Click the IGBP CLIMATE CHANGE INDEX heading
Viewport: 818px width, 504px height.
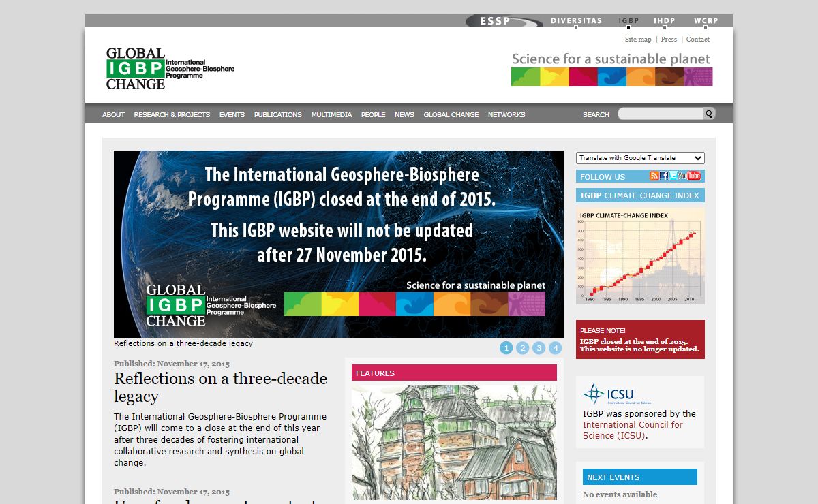click(640, 195)
